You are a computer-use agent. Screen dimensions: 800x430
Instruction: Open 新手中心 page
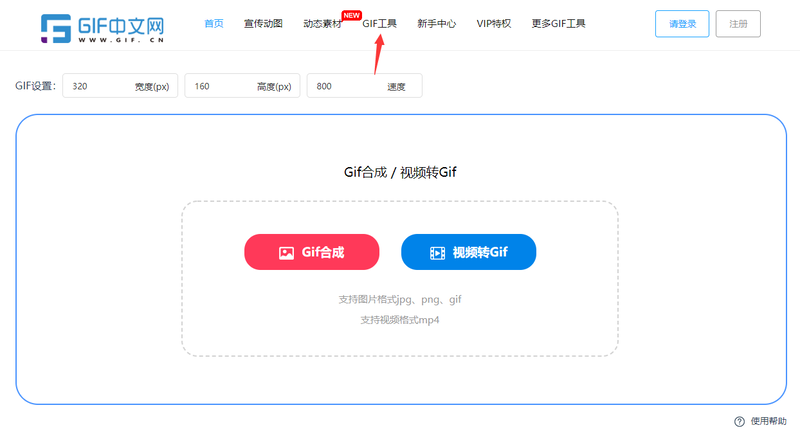tap(436, 24)
